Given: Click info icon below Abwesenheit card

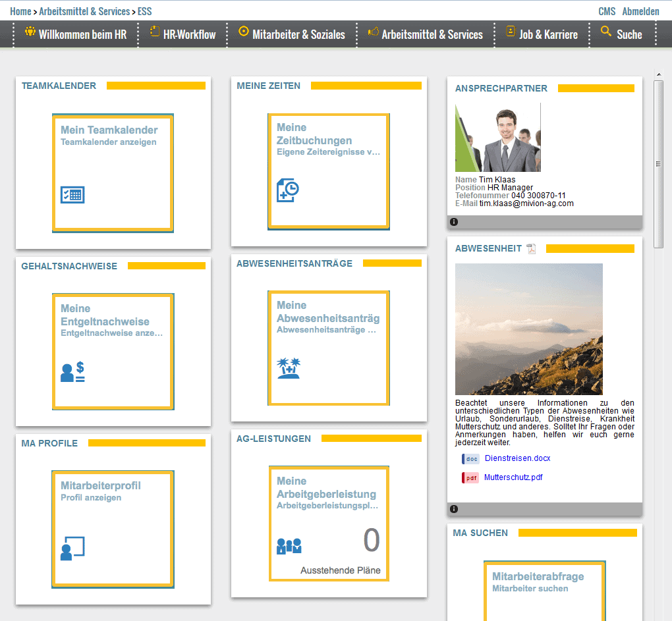Looking at the screenshot, I should (454, 509).
